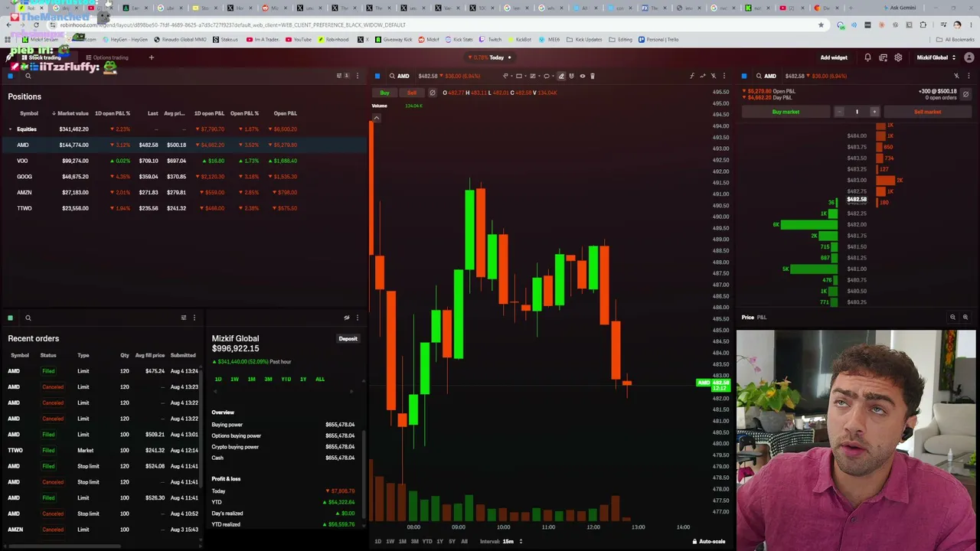
Task: Open the Today date dropdown
Action: click(496, 57)
